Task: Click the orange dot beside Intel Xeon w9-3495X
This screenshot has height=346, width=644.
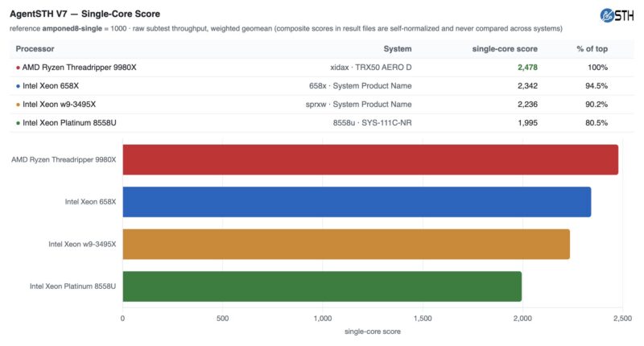Action: pyautogui.click(x=18, y=105)
